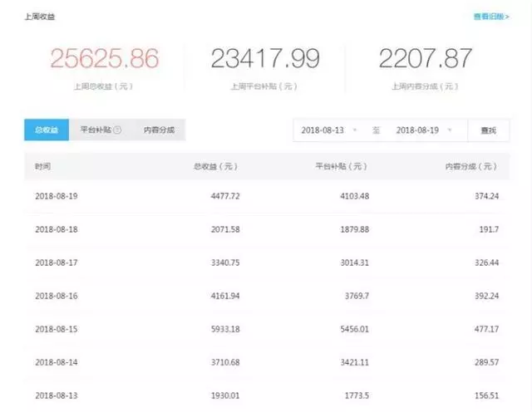
Task: Open the end date 2018-08-19 dropdown
Action: click(x=424, y=130)
